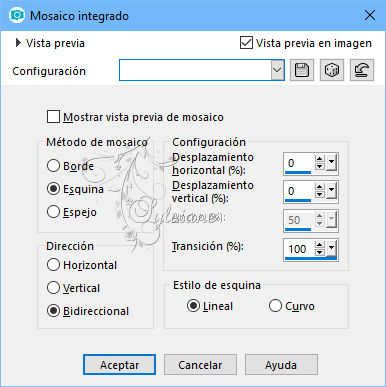This screenshot has width=386, height=387.
Task: Click the save preset floppy disk icon
Action: coord(302,70)
